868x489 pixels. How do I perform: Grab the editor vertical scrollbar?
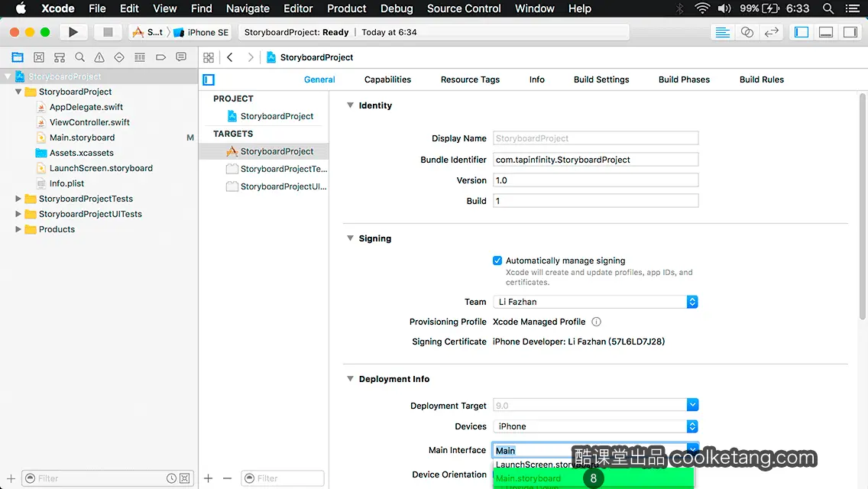[863, 207]
